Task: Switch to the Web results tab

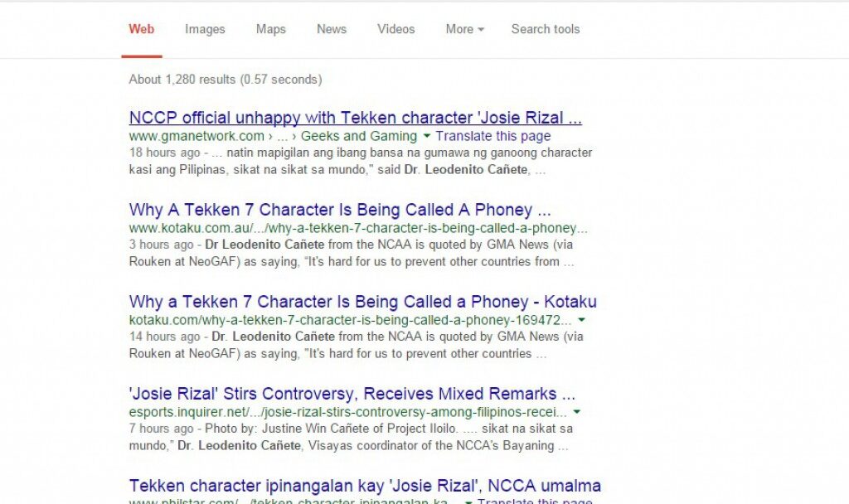Action: click(x=141, y=29)
